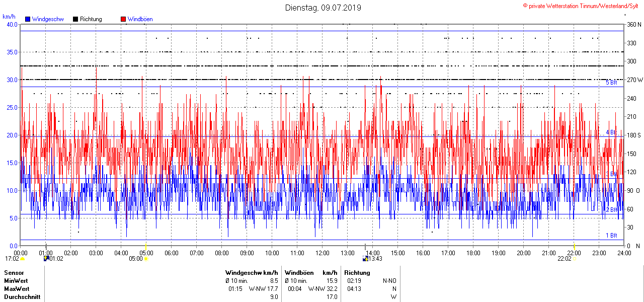Click the Windgeschw legend label
This screenshot has width=644, height=302.
tap(47, 19)
